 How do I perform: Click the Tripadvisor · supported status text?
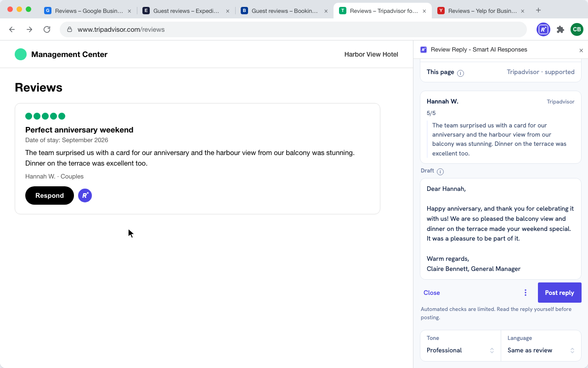(x=541, y=72)
